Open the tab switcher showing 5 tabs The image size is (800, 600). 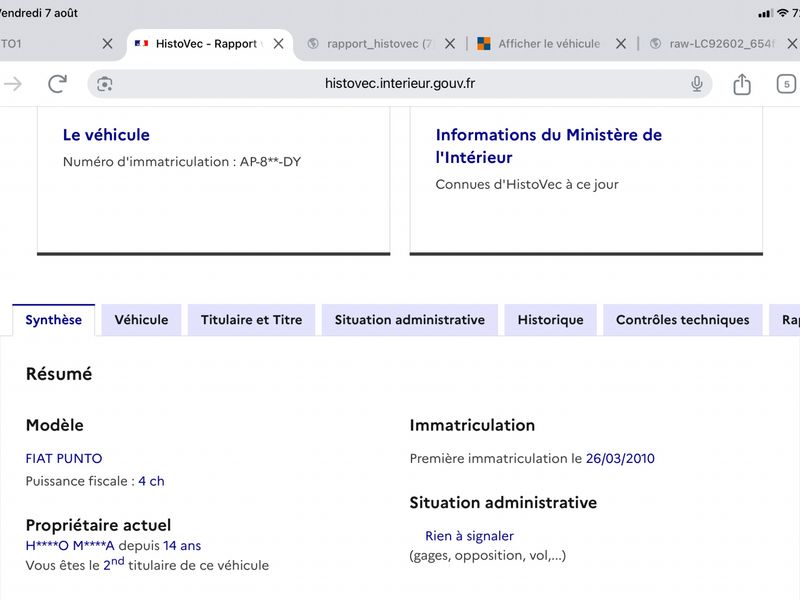click(x=786, y=84)
